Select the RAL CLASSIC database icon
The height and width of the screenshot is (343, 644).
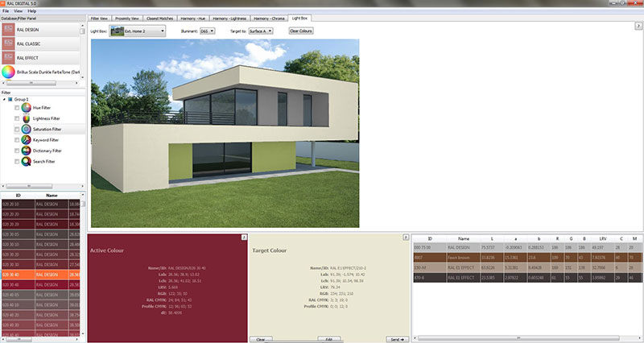coord(8,43)
